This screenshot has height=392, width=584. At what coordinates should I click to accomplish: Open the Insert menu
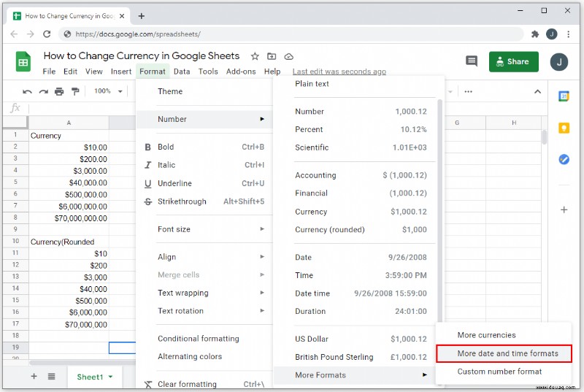(x=121, y=72)
